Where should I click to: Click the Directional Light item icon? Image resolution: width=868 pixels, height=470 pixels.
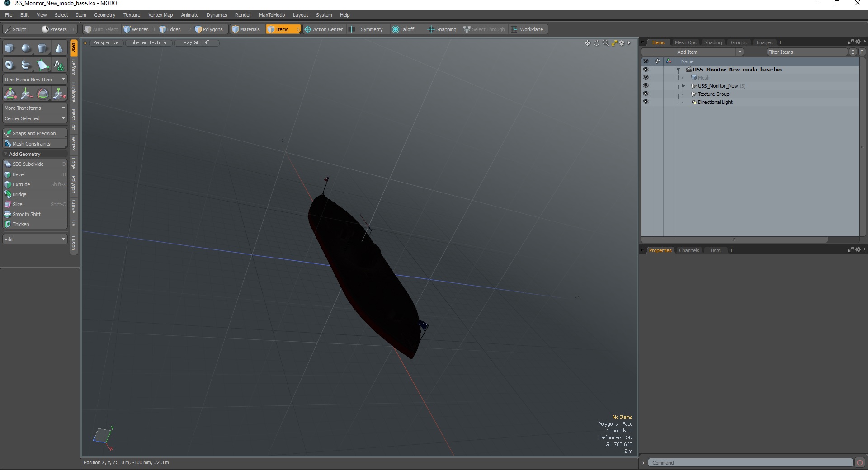[x=694, y=102]
